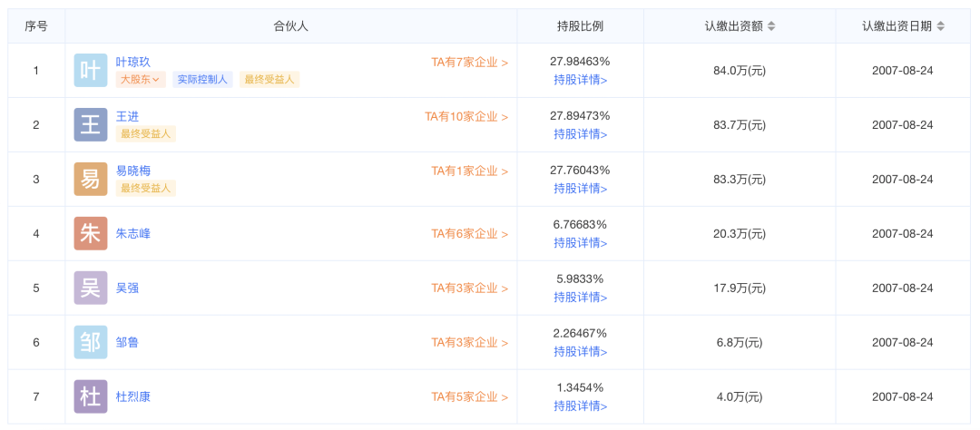
Task: Click 最终受益人 tag for 叶琼玖
Action: [269, 79]
